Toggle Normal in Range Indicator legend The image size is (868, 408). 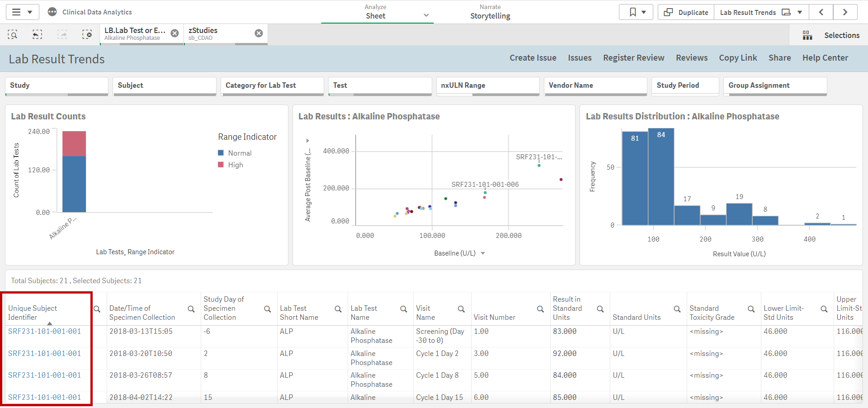click(x=239, y=153)
